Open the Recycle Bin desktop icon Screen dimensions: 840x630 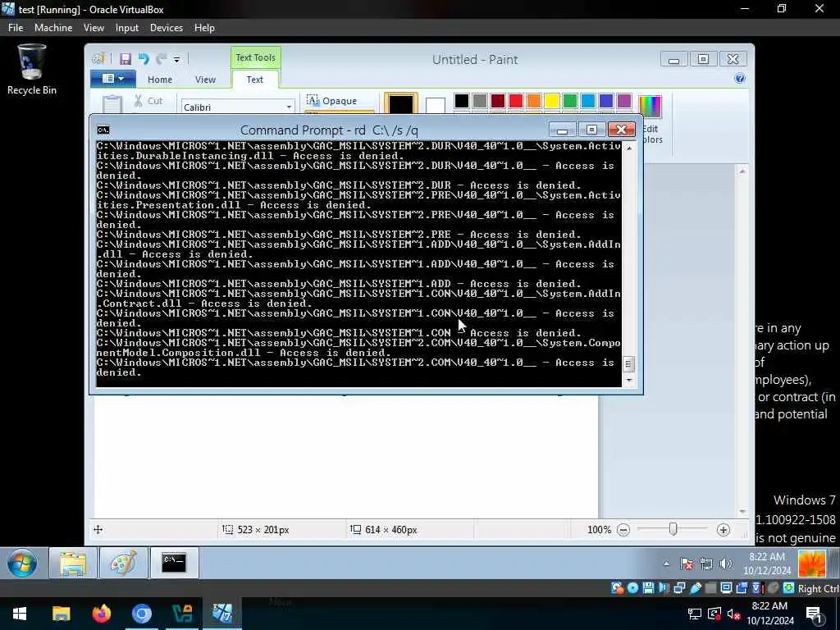pyautogui.click(x=32, y=70)
